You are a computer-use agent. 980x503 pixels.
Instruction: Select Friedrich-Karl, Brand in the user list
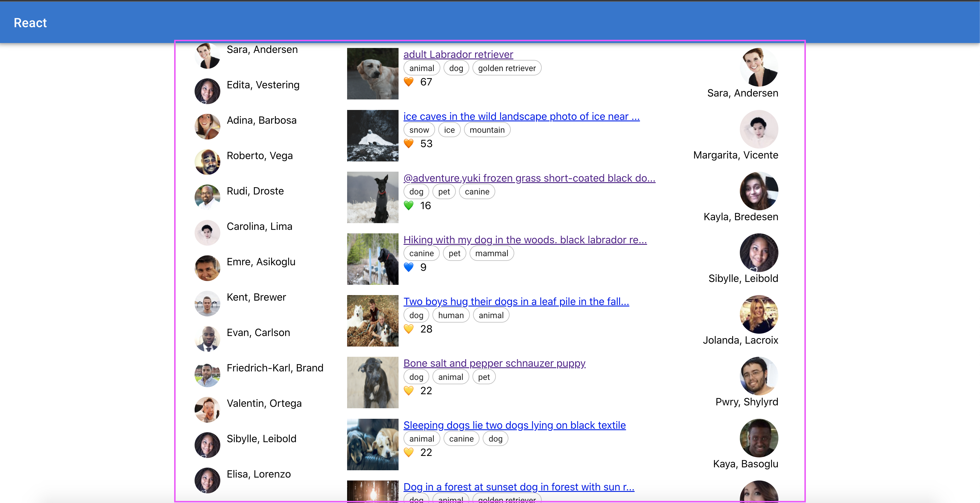click(275, 368)
